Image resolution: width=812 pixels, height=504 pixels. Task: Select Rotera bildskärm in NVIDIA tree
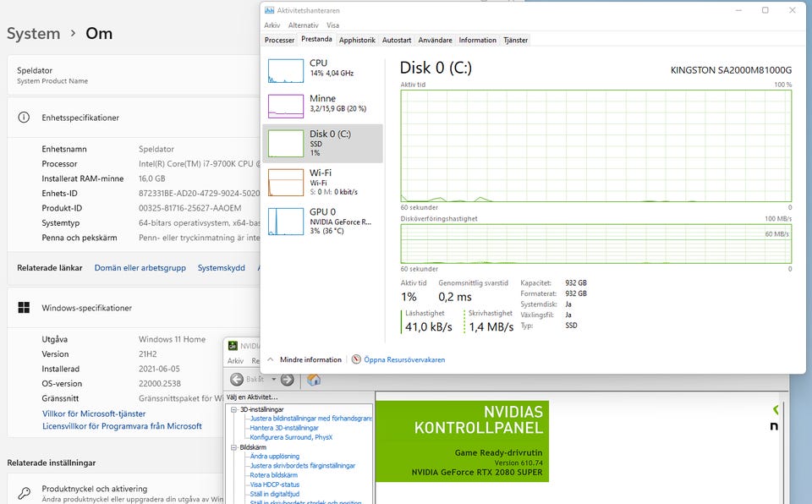[x=273, y=475]
